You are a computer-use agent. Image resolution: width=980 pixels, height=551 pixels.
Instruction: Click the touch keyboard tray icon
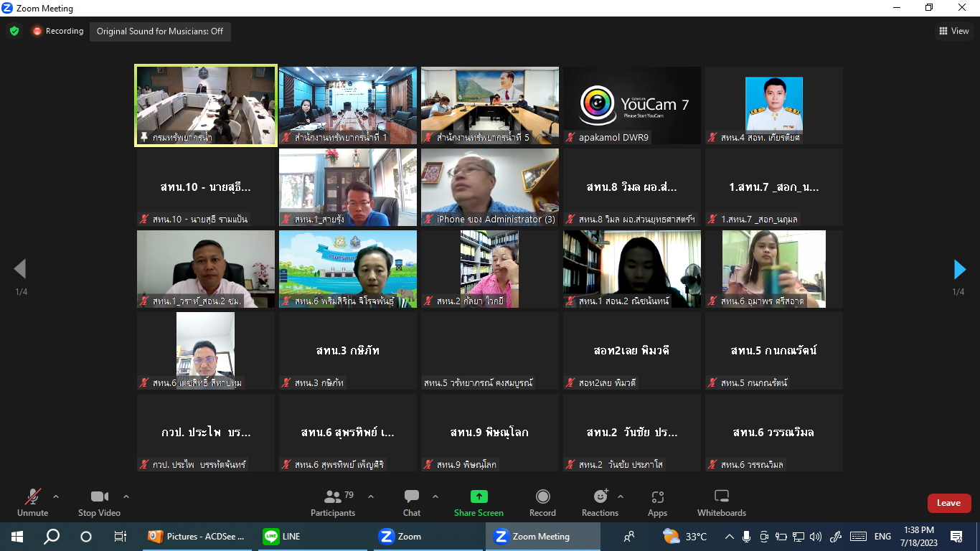(858, 537)
